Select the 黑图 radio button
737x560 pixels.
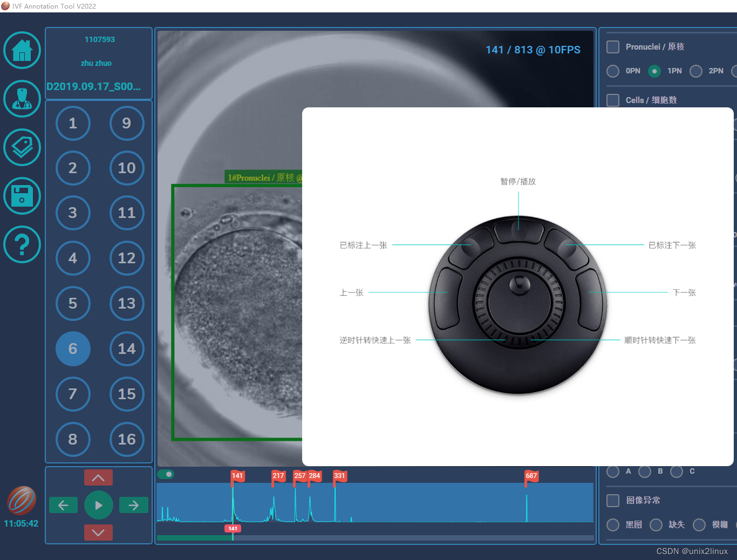coord(613,525)
